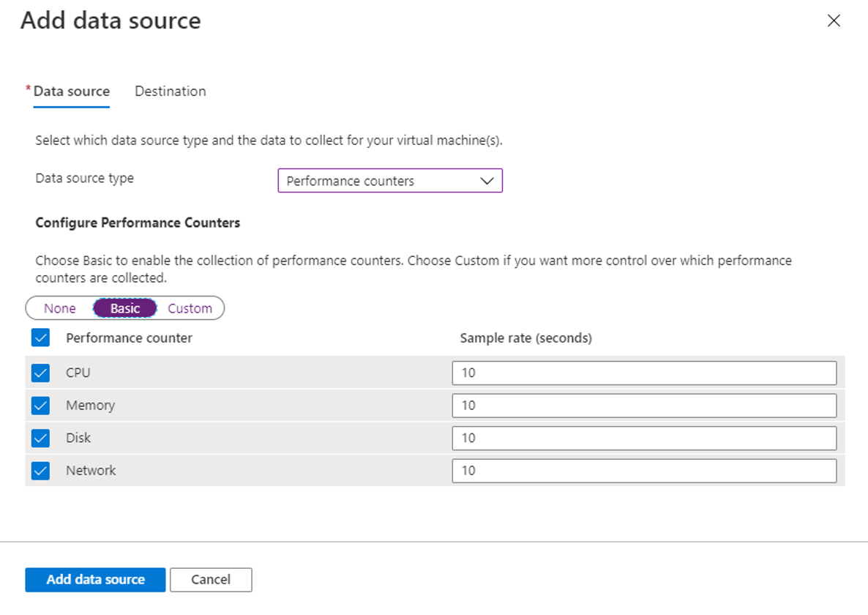Select the Basic option

point(125,308)
